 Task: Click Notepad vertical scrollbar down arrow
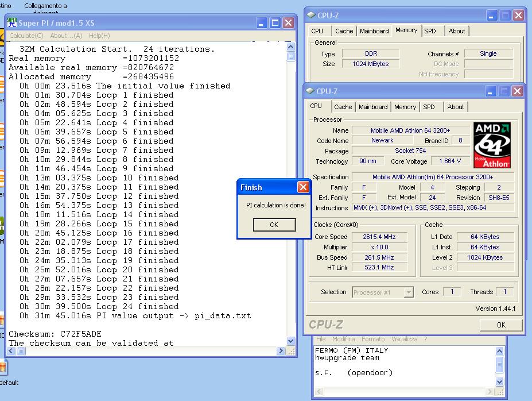coord(499,381)
